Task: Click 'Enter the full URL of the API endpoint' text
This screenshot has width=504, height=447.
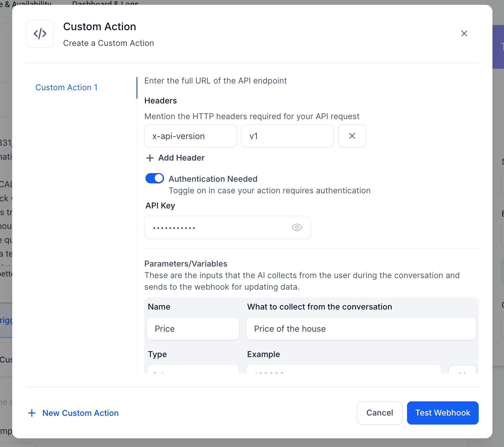Action: 215,81
